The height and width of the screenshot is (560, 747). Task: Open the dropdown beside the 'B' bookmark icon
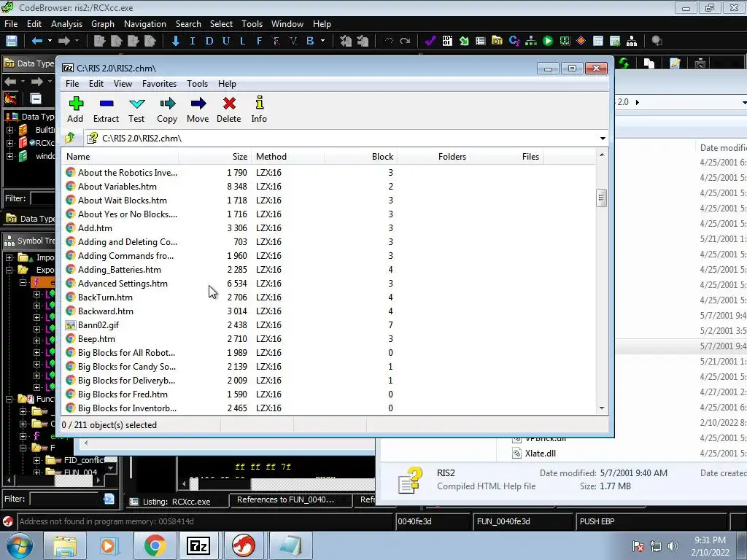[x=323, y=41]
